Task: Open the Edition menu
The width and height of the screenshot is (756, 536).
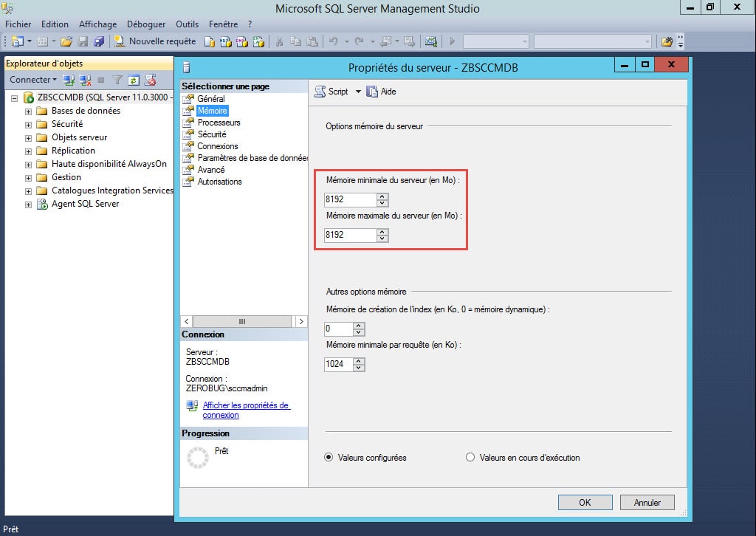Action: (x=55, y=24)
